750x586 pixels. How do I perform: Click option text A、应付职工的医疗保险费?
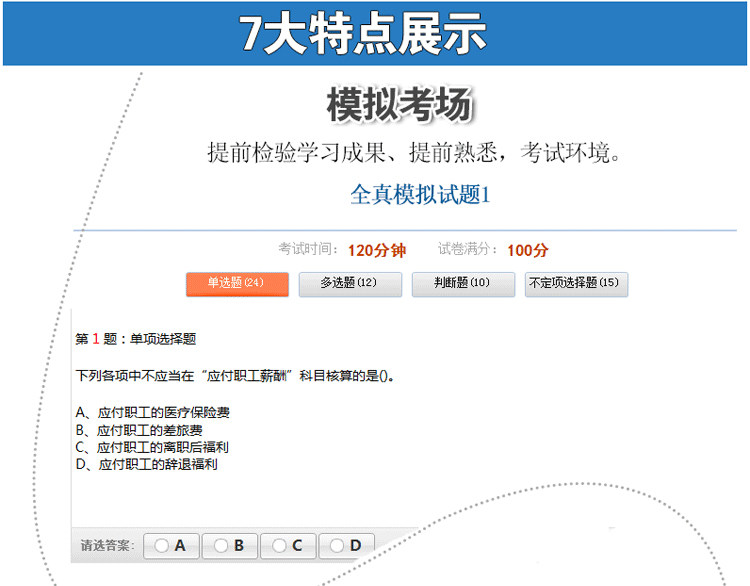click(153, 412)
